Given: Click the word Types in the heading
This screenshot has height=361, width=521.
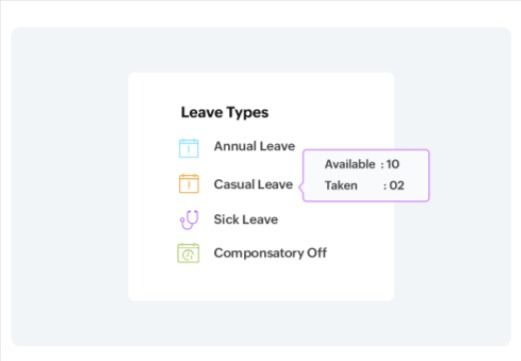Looking at the screenshot, I should tap(248, 113).
